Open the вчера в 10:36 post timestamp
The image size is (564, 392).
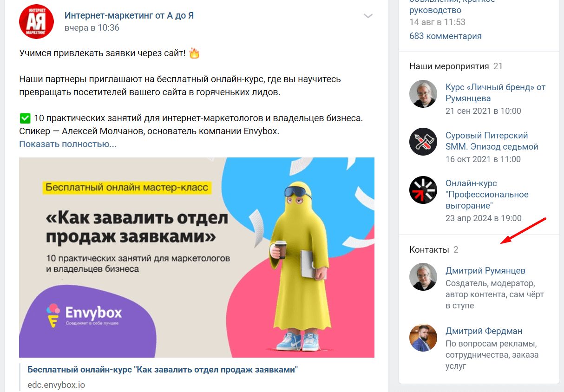coord(92,28)
